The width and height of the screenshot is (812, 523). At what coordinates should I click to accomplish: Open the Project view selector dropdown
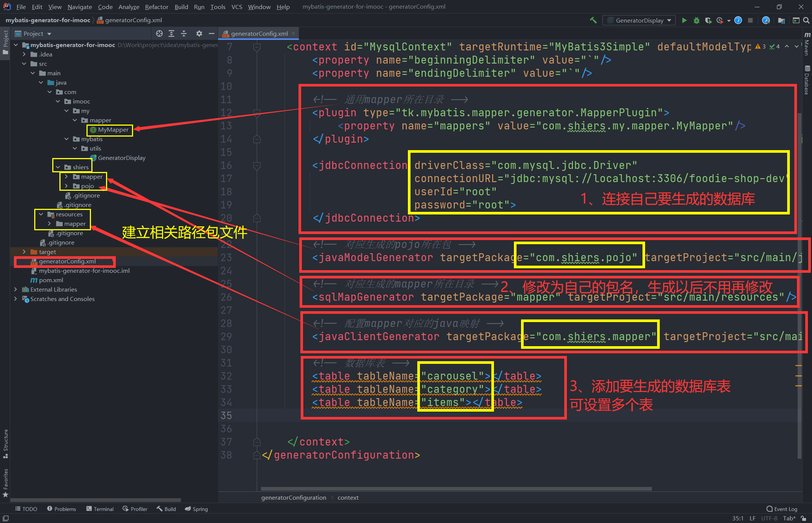pos(33,33)
